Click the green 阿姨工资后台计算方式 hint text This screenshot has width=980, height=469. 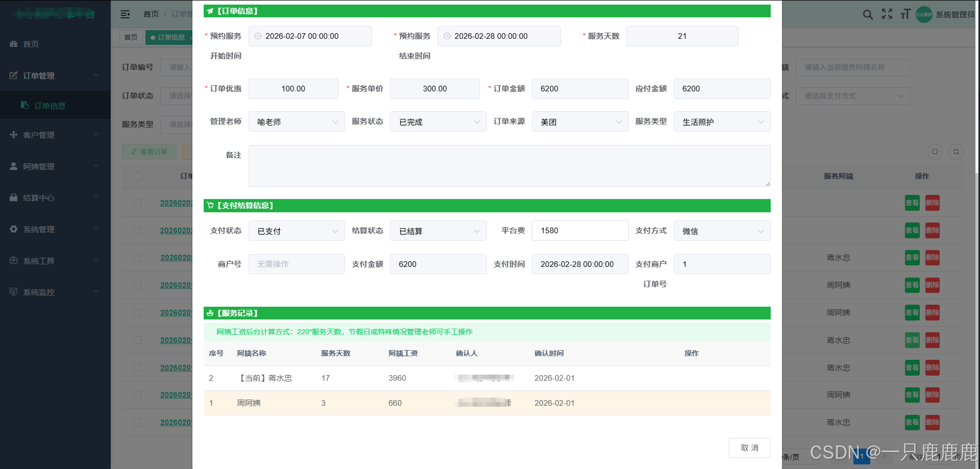pos(345,332)
